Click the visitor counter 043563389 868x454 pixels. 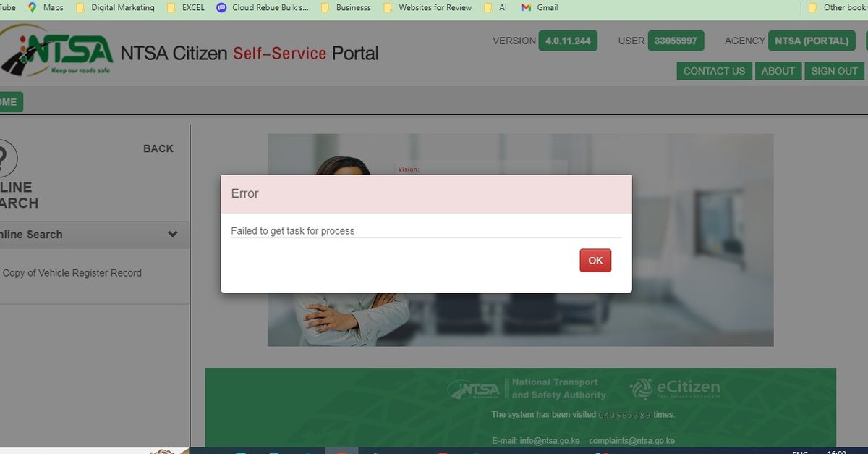click(x=625, y=415)
